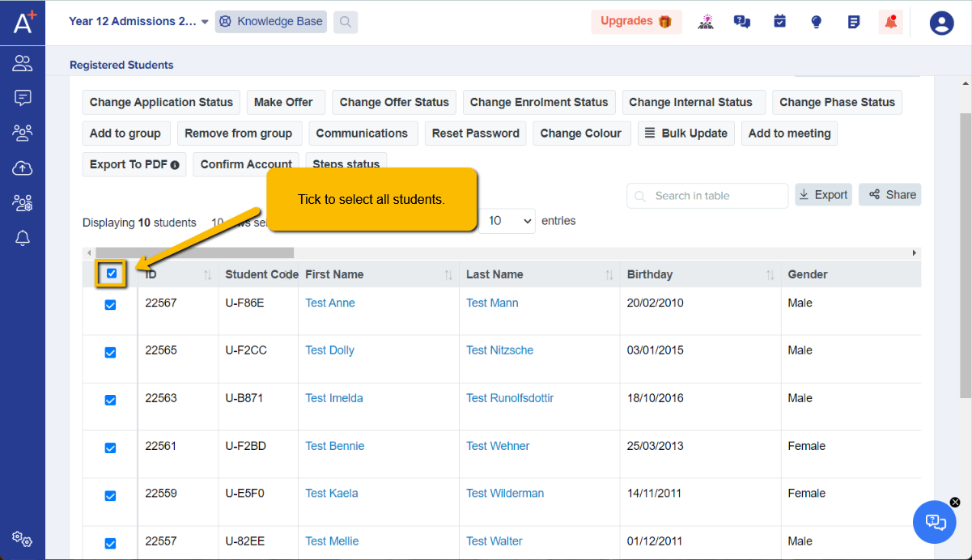The height and width of the screenshot is (560, 972).
Task: Open the Communications button
Action: (x=363, y=134)
